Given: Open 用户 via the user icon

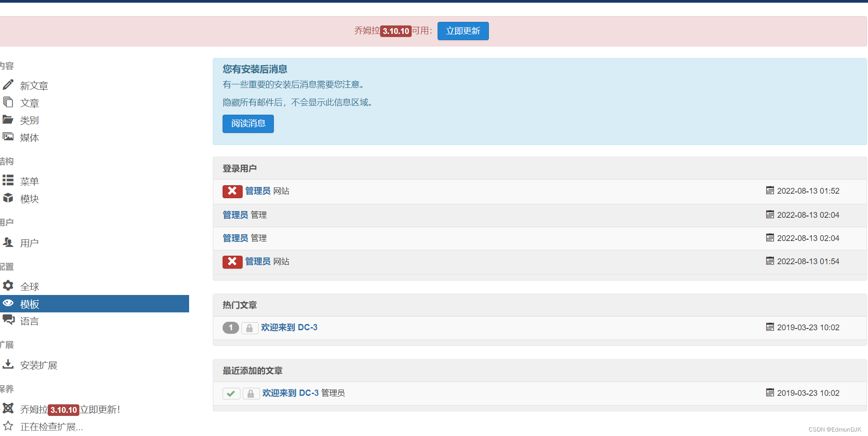Looking at the screenshot, I should pyautogui.click(x=8, y=242).
